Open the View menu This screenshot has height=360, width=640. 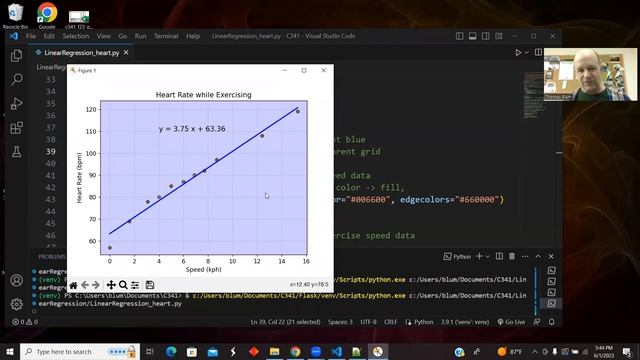[x=104, y=36]
